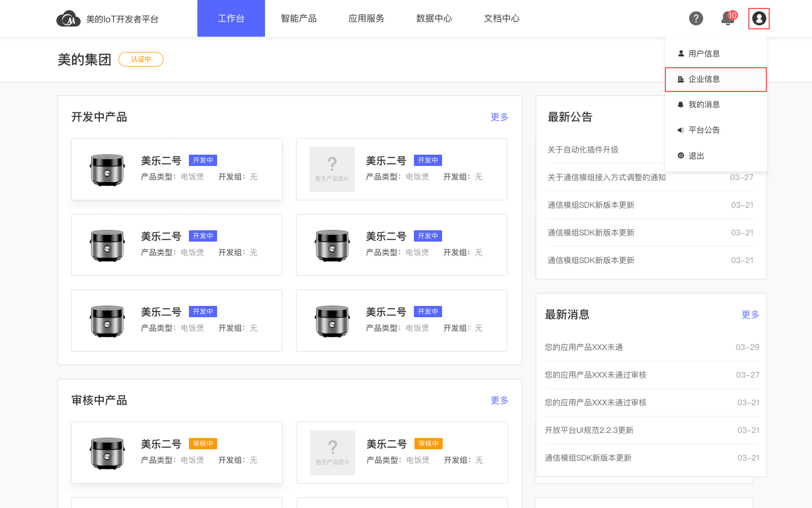Click the 最新消息 heading
The image size is (812, 508).
pos(567,314)
